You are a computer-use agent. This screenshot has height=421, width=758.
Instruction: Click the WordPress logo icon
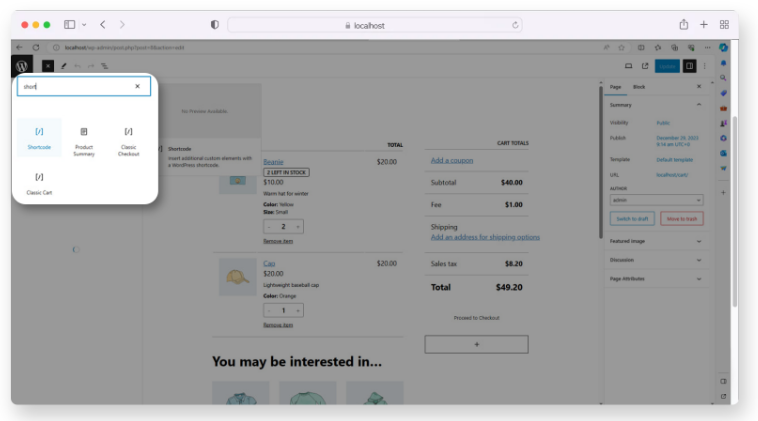click(x=23, y=66)
